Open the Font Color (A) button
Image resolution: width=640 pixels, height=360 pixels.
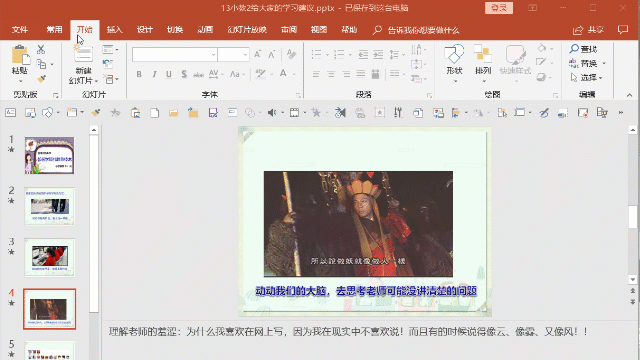click(283, 74)
